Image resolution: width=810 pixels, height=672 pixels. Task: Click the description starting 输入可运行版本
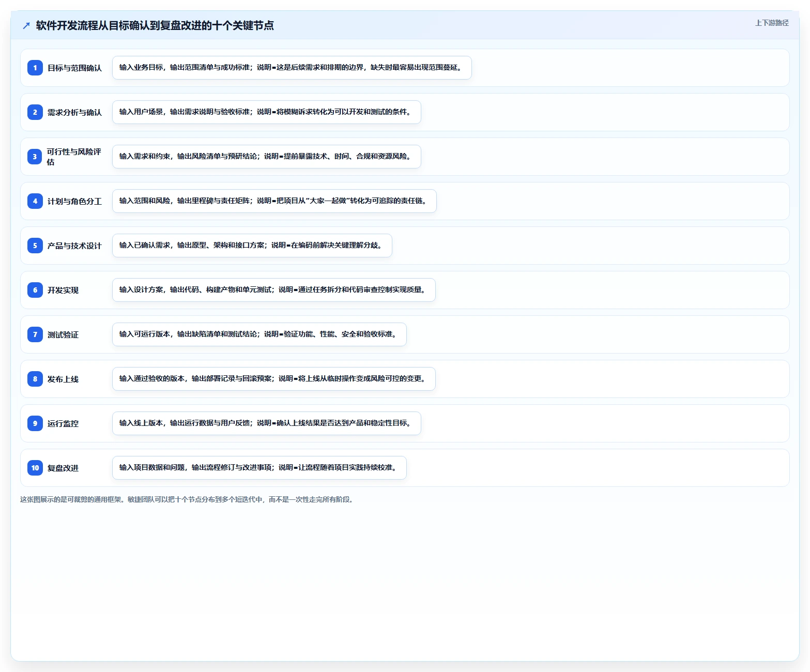point(259,334)
